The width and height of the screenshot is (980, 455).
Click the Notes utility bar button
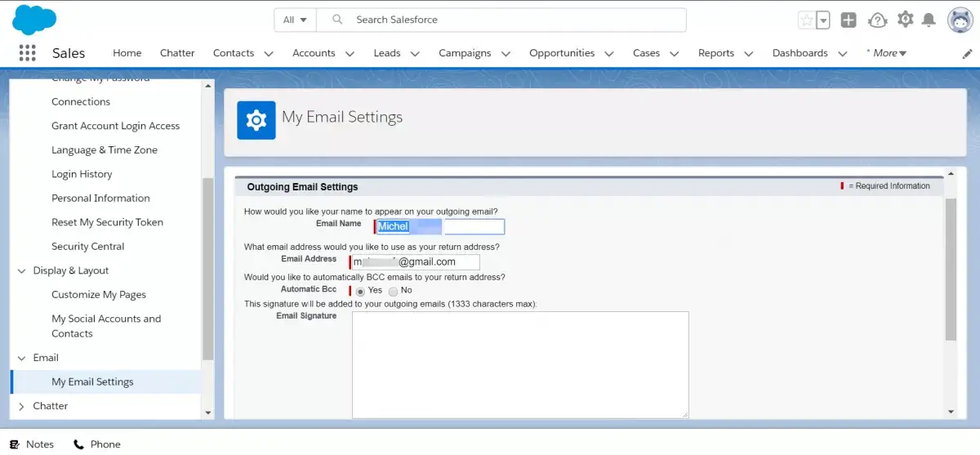pos(32,444)
